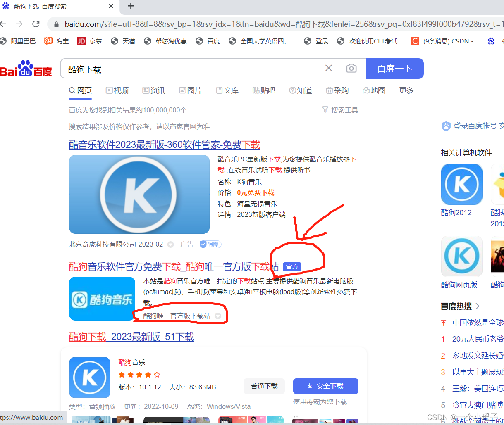Image resolution: width=504 pixels, height=425 pixels.
Task: Open the 百度 bookmark
Action: point(208,41)
